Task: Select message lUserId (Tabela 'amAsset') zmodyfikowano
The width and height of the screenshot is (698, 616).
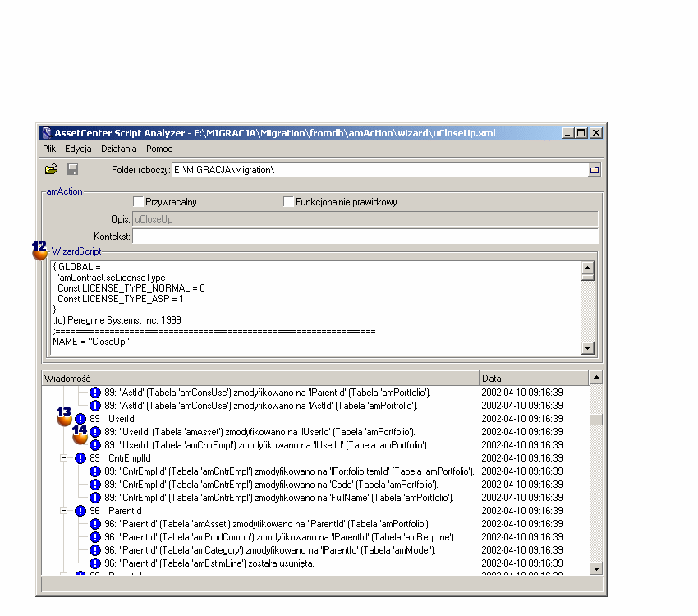Action: (x=259, y=432)
